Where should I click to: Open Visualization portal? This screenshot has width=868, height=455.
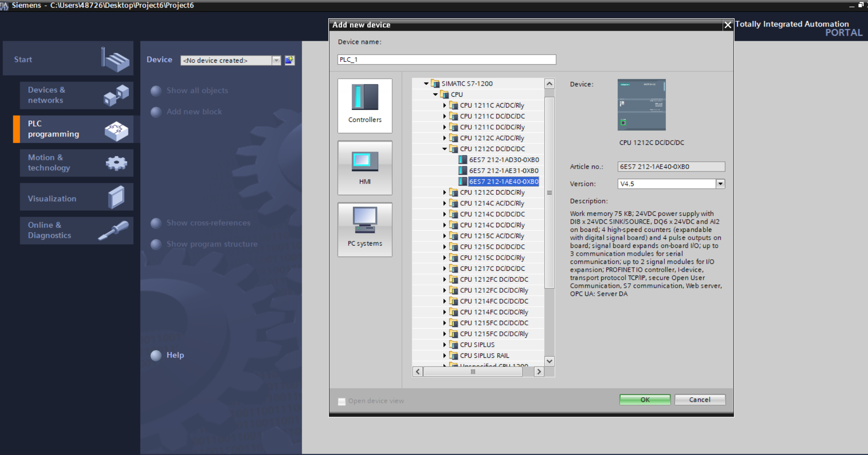[77, 197]
